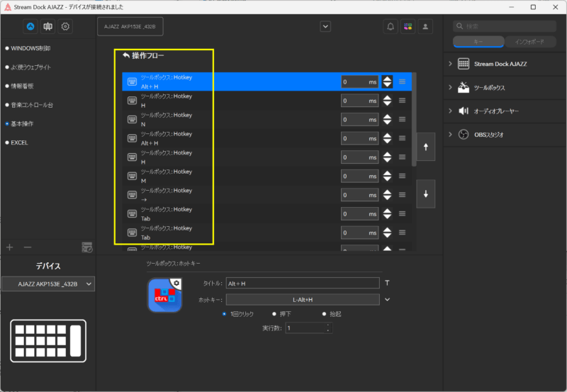
Task: Select the 抬起 radio option
Action: pyautogui.click(x=332, y=314)
